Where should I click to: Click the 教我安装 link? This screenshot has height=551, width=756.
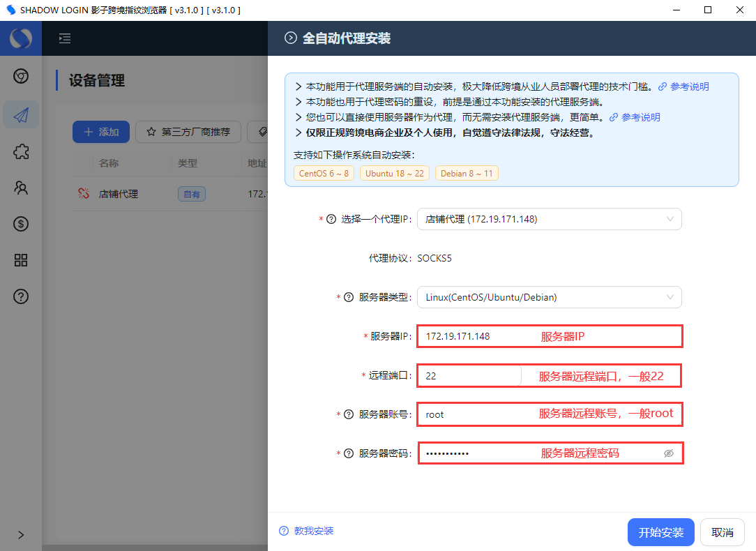click(x=312, y=531)
